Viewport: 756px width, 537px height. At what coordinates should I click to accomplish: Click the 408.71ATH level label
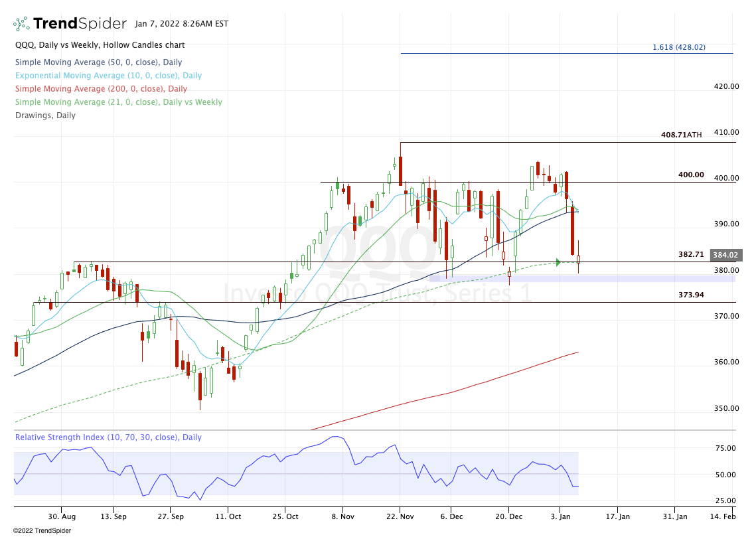point(681,135)
